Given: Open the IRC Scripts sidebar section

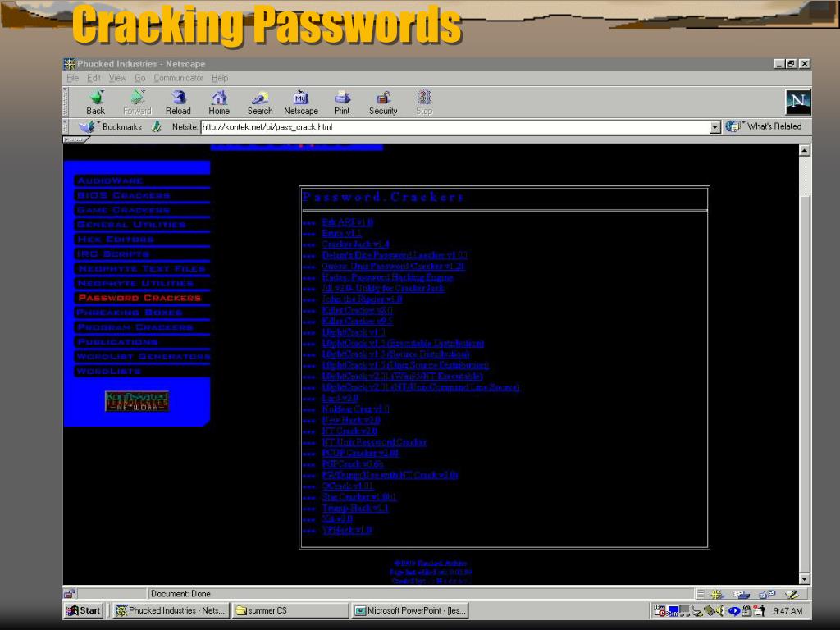Looking at the screenshot, I should tap(113, 254).
